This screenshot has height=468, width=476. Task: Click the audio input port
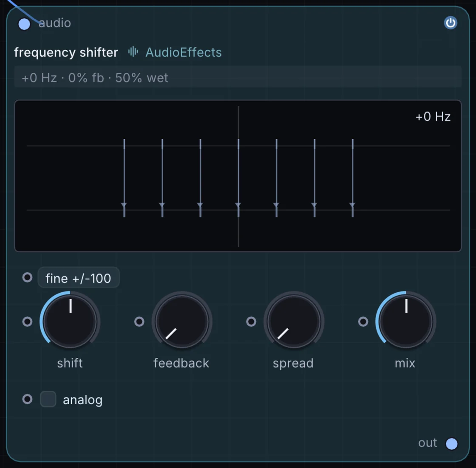24,24
